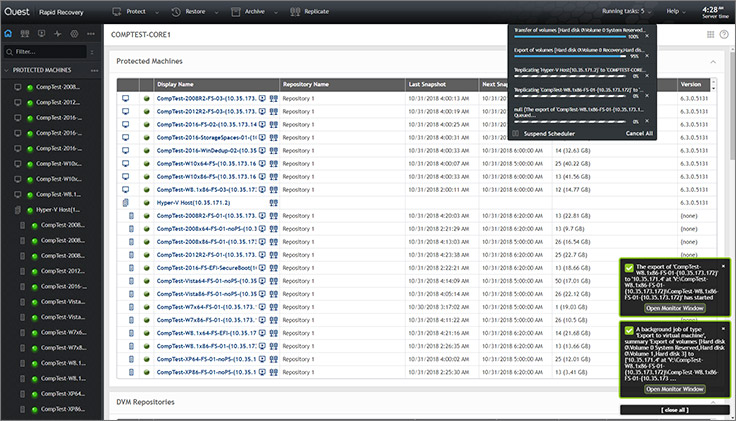Screen dimensions: 736x421
Task: Click server icon in Hyper-V Host table row
Action: [x=126, y=203]
